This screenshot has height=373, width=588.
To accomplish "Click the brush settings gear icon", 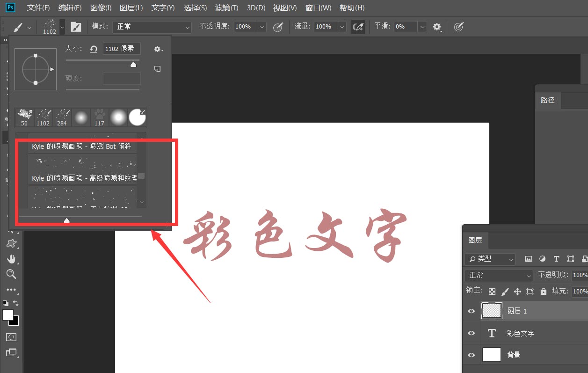I will [158, 49].
